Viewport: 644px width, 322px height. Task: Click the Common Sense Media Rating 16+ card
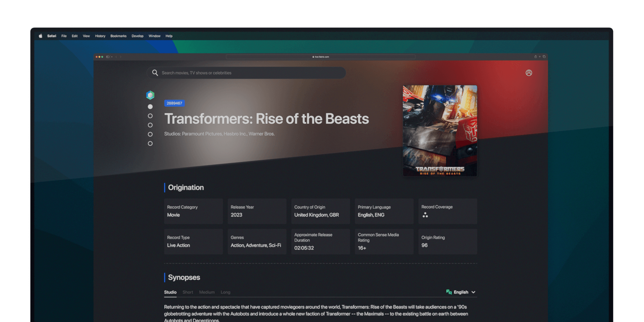384,241
